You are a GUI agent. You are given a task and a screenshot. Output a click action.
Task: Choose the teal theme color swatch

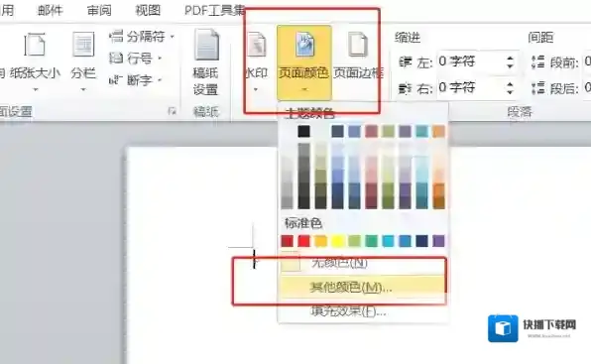pyautogui.click(x=421, y=131)
